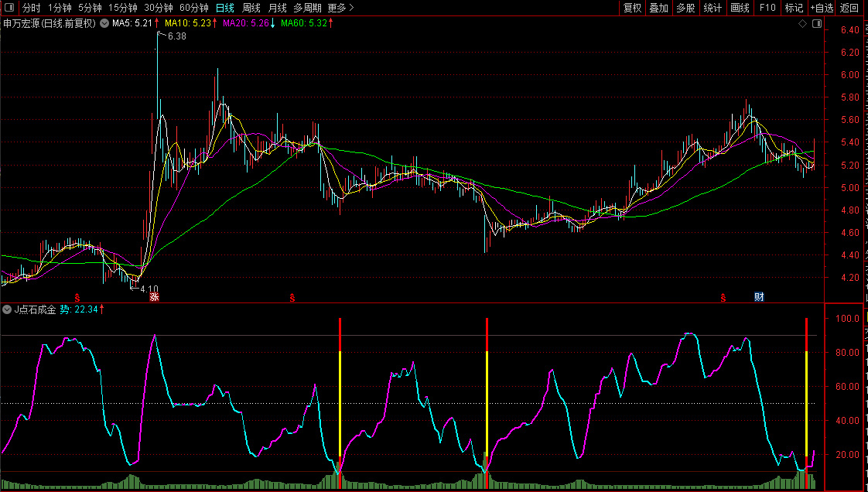This screenshot has height=492, width=868.
Task: Add stock with +自选 button
Action: coord(822,8)
